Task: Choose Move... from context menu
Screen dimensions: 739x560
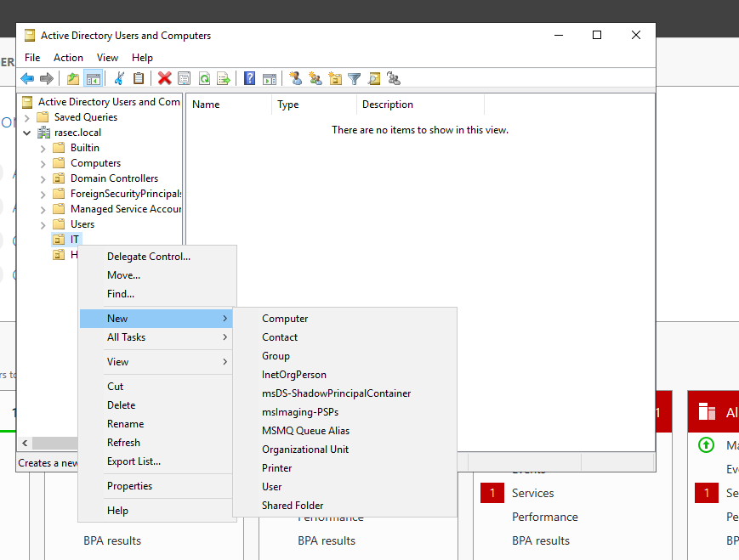Action: (156, 275)
